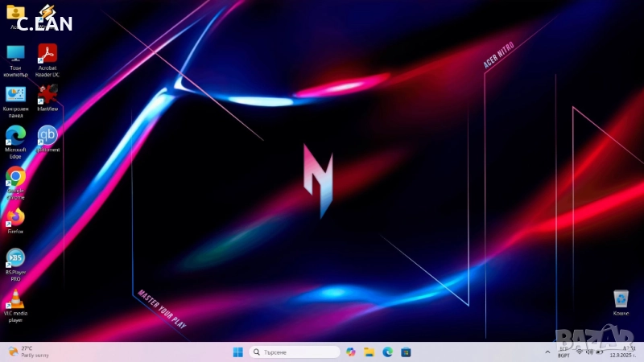This screenshot has width=644, height=362.
Task: Launch BS.Player PRO shortcut
Action: 15,258
